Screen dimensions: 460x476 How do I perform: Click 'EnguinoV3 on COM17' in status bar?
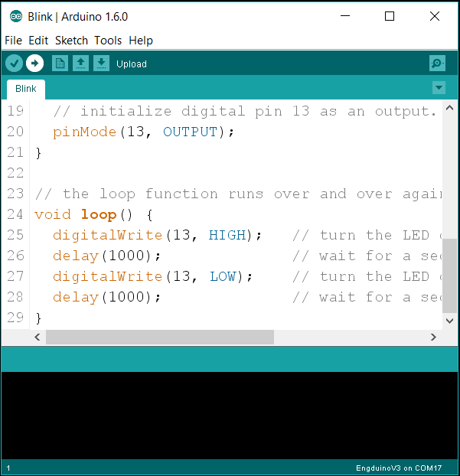(399, 468)
